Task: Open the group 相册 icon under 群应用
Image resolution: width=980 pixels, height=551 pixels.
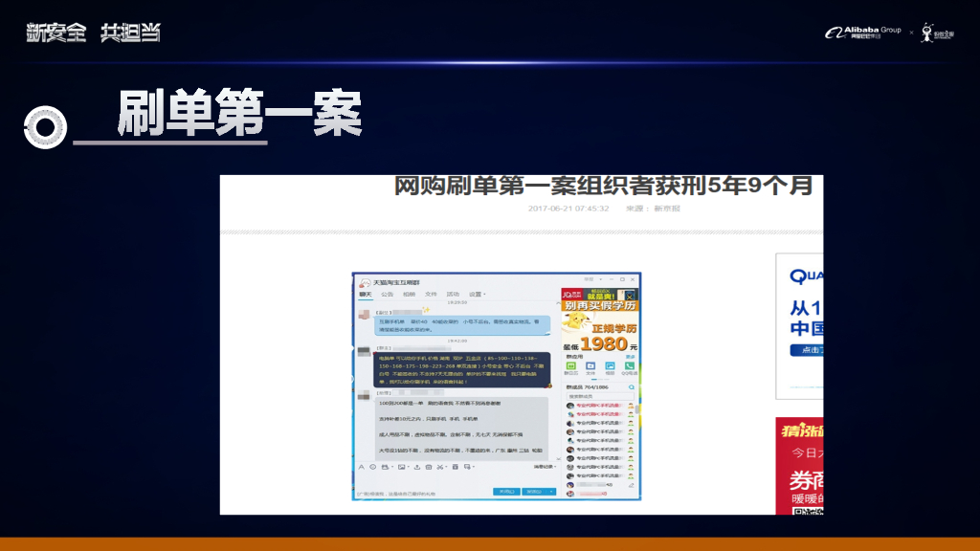Action: [611, 366]
